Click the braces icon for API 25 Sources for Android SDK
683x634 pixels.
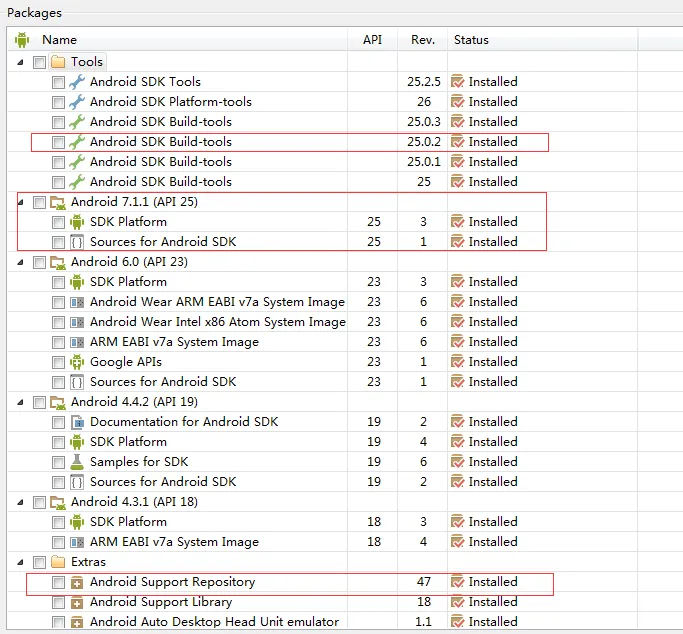coord(77,242)
